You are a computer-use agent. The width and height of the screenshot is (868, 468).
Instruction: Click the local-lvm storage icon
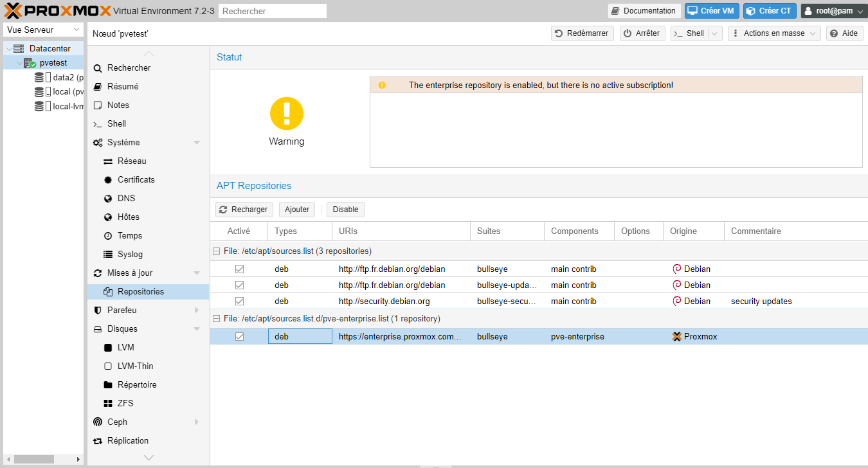point(39,107)
